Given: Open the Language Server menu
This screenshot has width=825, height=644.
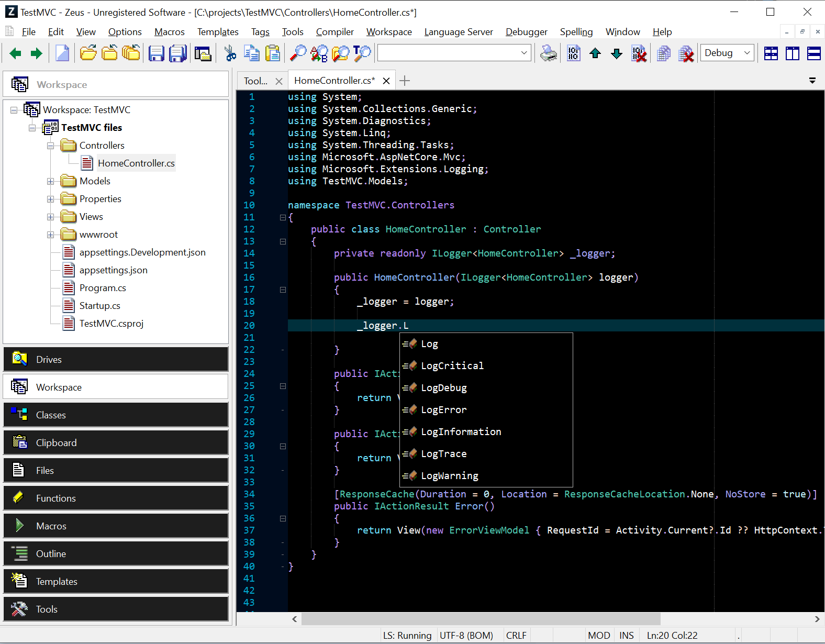Looking at the screenshot, I should (x=459, y=32).
